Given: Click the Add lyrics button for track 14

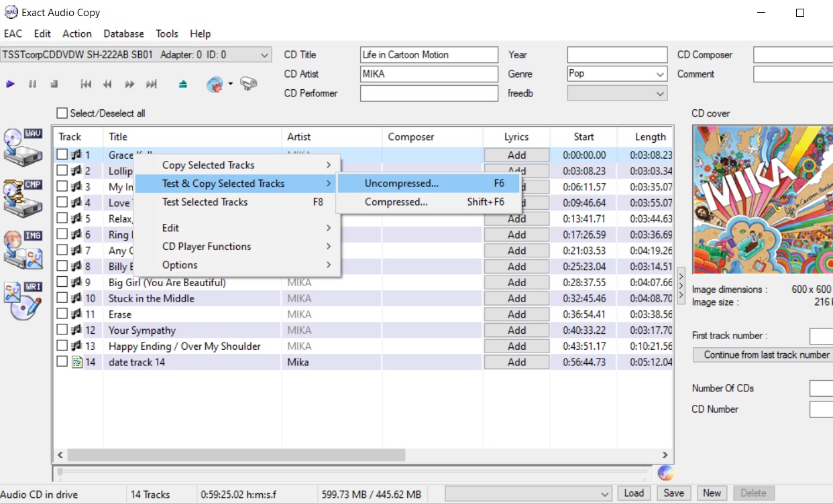Looking at the screenshot, I should (x=516, y=362).
